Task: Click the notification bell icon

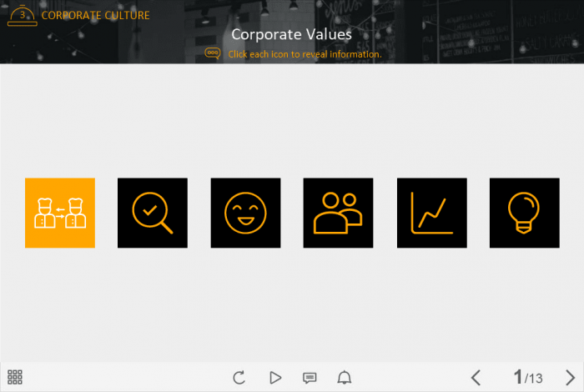Action: coord(344,377)
